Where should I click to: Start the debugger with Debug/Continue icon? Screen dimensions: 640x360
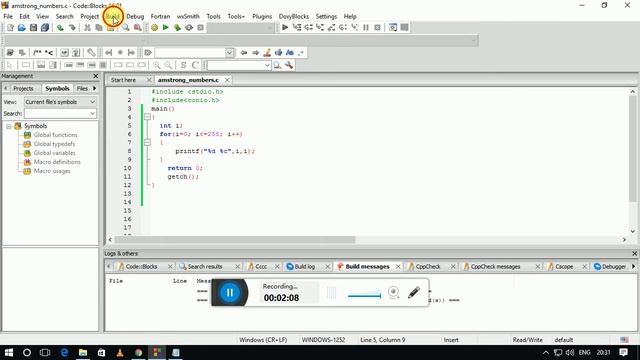[x=285, y=27]
